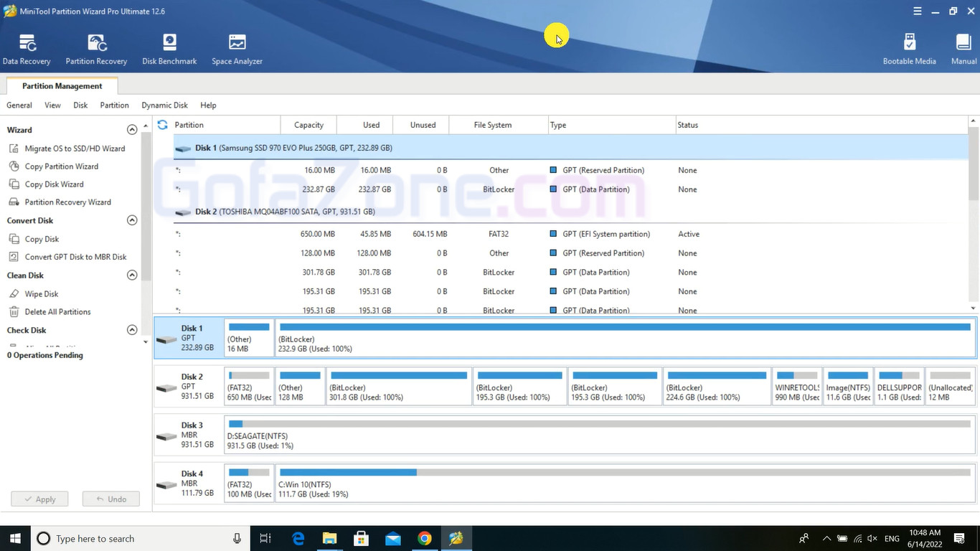Open Chrome from the Windows taskbar
980x551 pixels.
point(425,538)
